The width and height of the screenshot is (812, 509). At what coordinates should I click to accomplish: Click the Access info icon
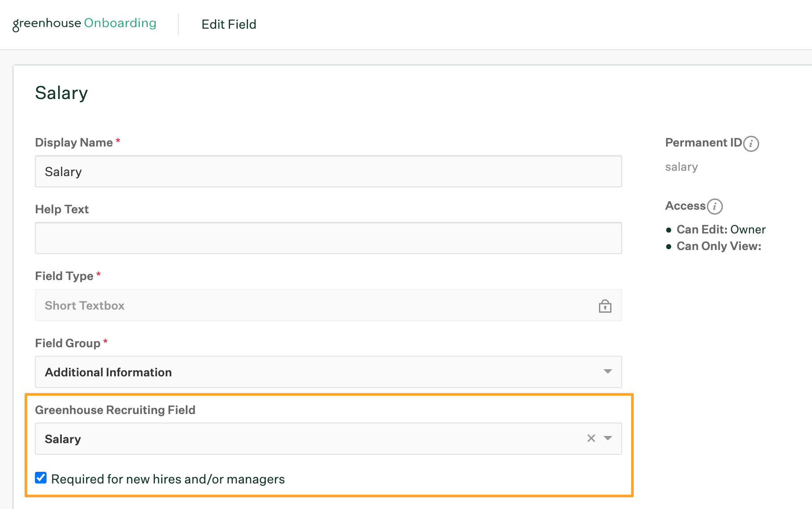tap(715, 206)
